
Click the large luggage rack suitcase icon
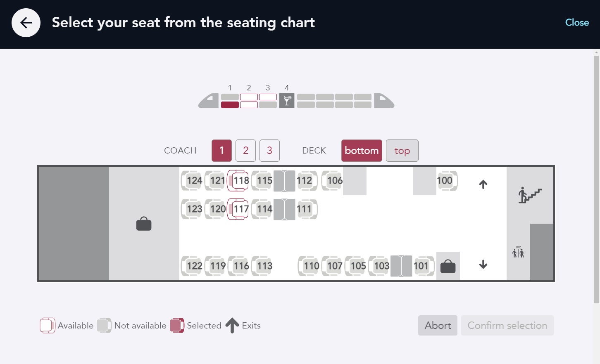[144, 224]
